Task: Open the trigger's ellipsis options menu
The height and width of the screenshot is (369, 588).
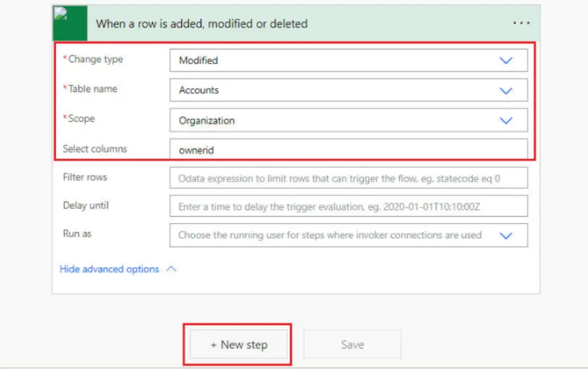Action: (521, 23)
